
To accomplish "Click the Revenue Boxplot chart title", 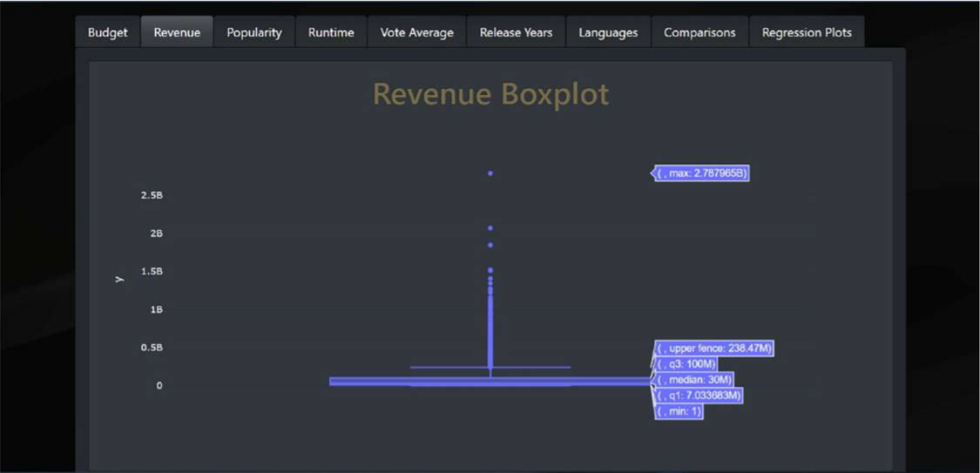I will point(492,93).
